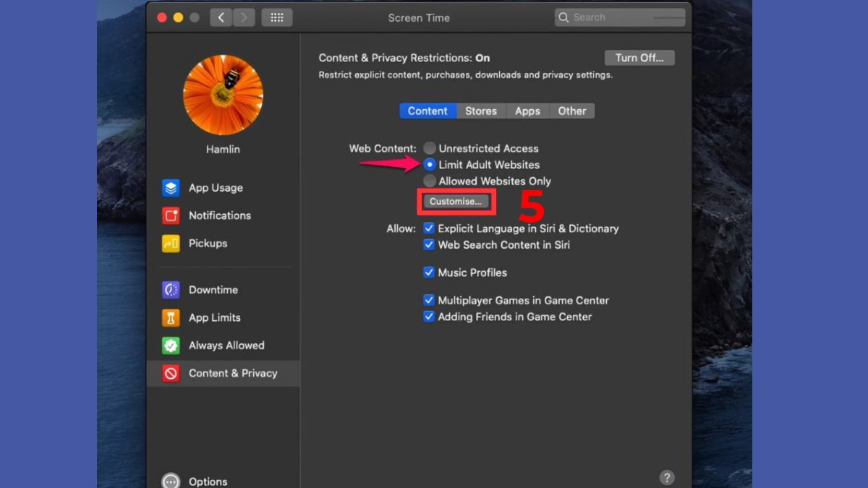Switch to the Stores tab
Viewport: 868px width, 488px height.
[x=480, y=111]
